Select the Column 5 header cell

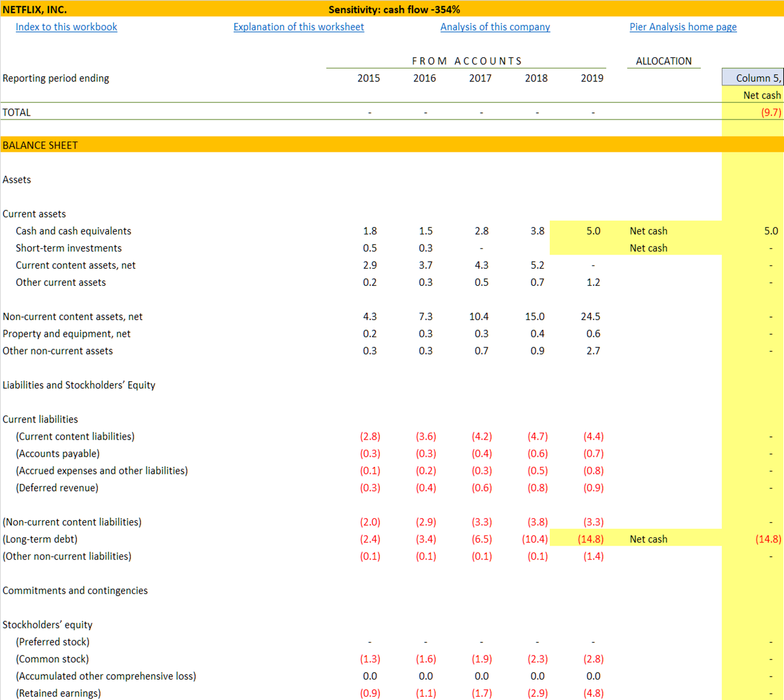pyautogui.click(x=753, y=77)
